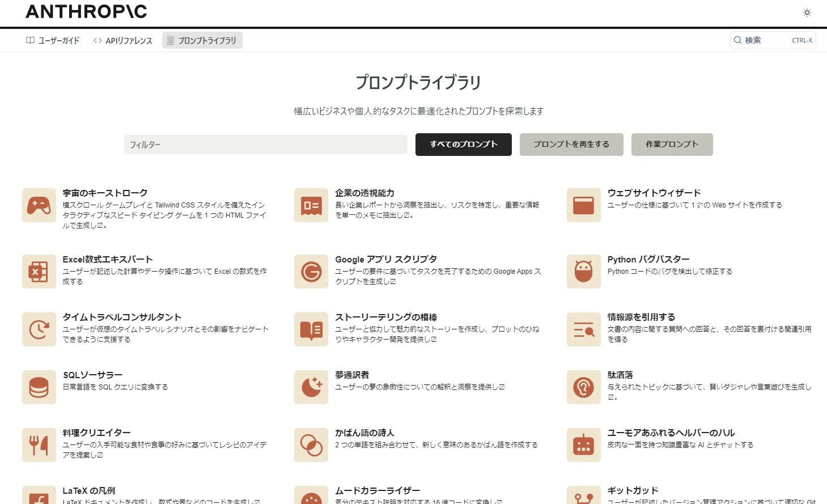Open the ユーザーガイド tab
The height and width of the screenshot is (504, 827).
coord(53,40)
